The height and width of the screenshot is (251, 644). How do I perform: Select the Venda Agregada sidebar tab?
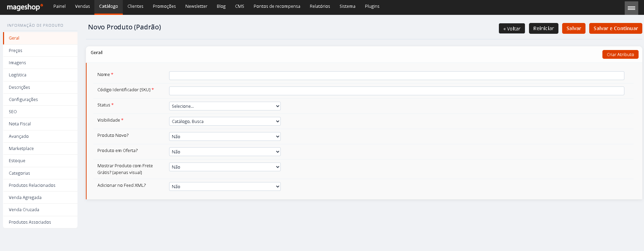[x=40, y=198]
